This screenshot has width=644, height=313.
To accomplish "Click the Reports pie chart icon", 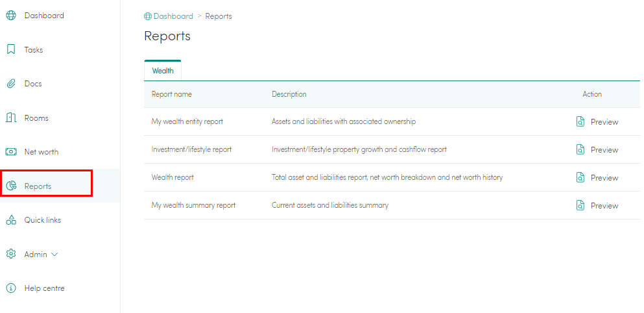I will click(x=11, y=186).
